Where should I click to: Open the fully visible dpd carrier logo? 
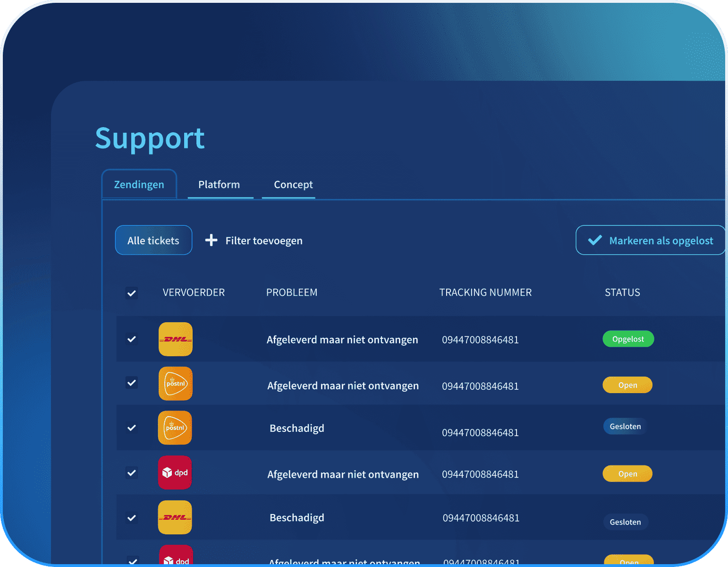175,472
